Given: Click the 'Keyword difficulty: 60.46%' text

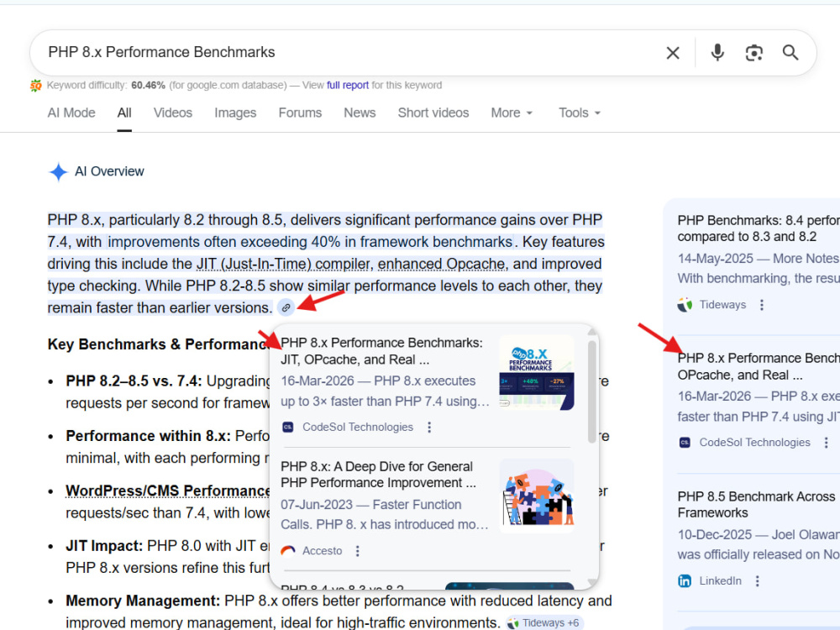Looking at the screenshot, I should tap(106, 85).
